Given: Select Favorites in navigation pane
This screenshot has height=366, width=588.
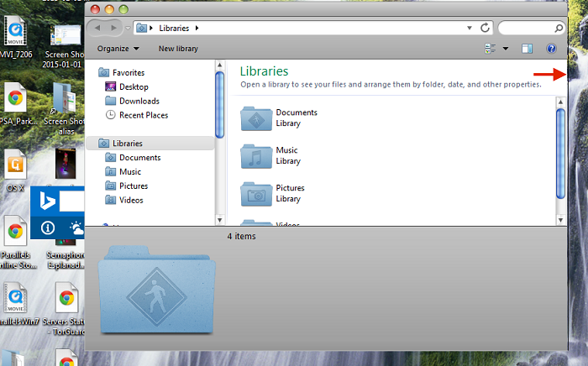Looking at the screenshot, I should 122,73.
